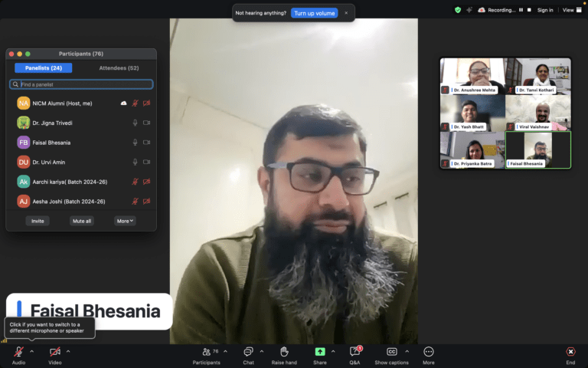This screenshot has height=368, width=588.
Task: Click the Find a panelist search field
Action: tap(81, 84)
